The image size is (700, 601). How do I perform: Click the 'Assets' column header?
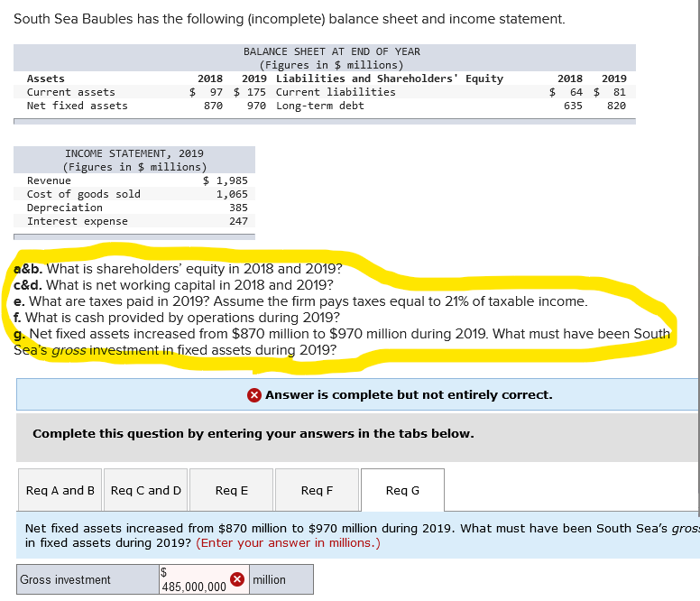pyautogui.click(x=45, y=79)
